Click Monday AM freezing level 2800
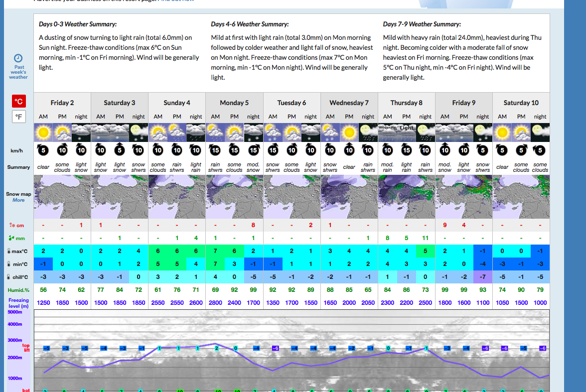The image size is (586, 392). 215,303
